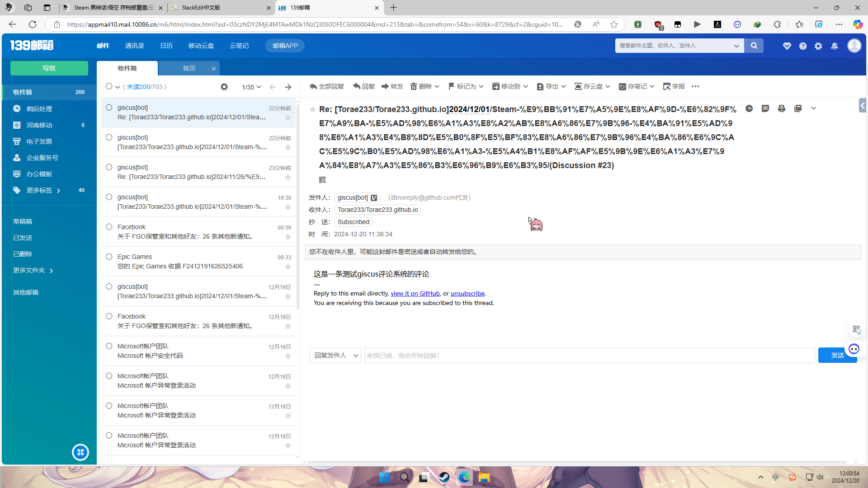Click the search magnifier button
Screen dimensions: 868x488
[754, 46]
